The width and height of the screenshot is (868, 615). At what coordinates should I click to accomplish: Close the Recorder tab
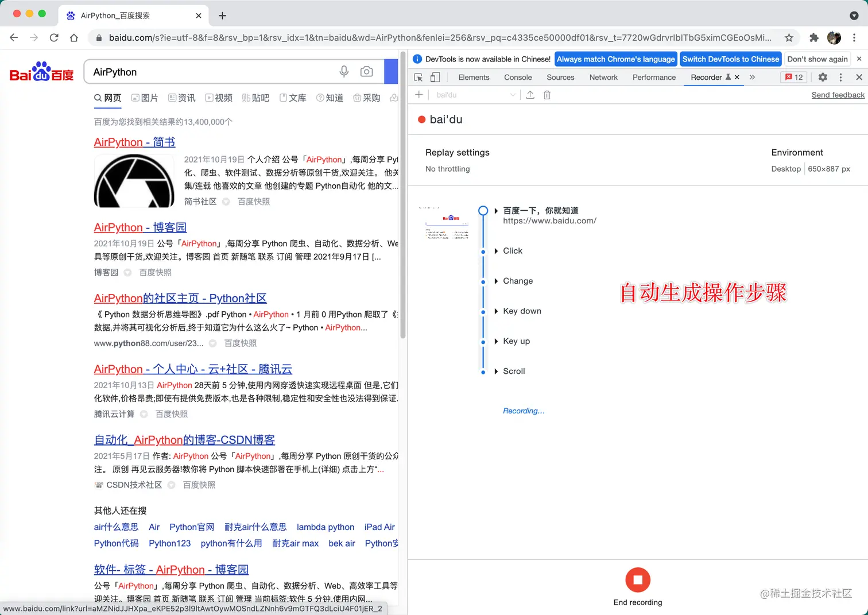[737, 77]
